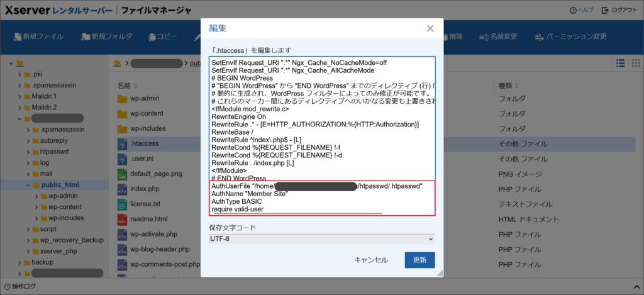Click the wp-blog-header.php file icon
Image resolution: width=644 pixels, height=295 pixels.
click(122, 249)
